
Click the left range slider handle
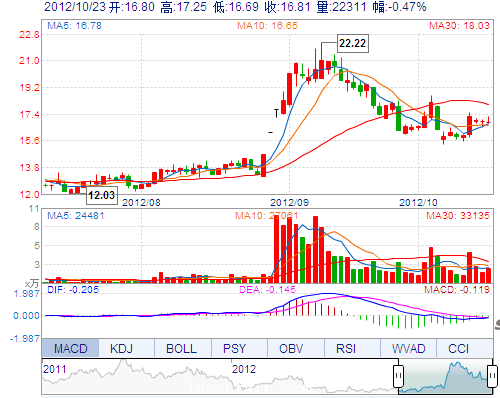click(x=398, y=376)
